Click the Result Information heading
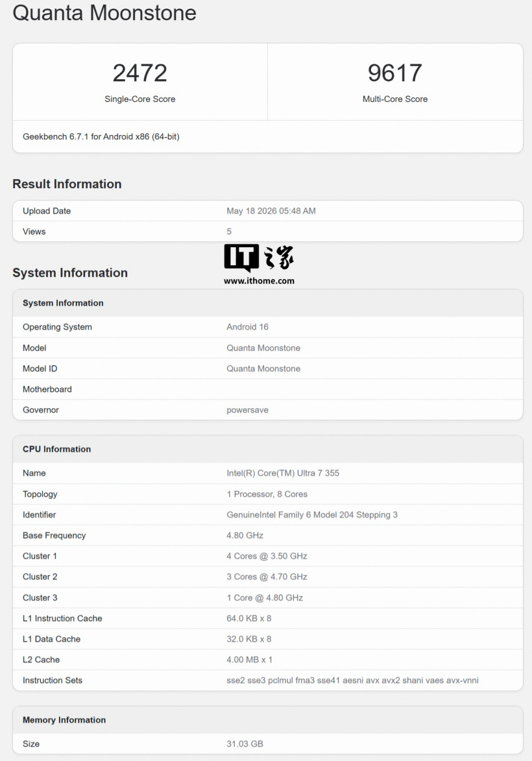Screen dimensions: 532x761 [67, 184]
